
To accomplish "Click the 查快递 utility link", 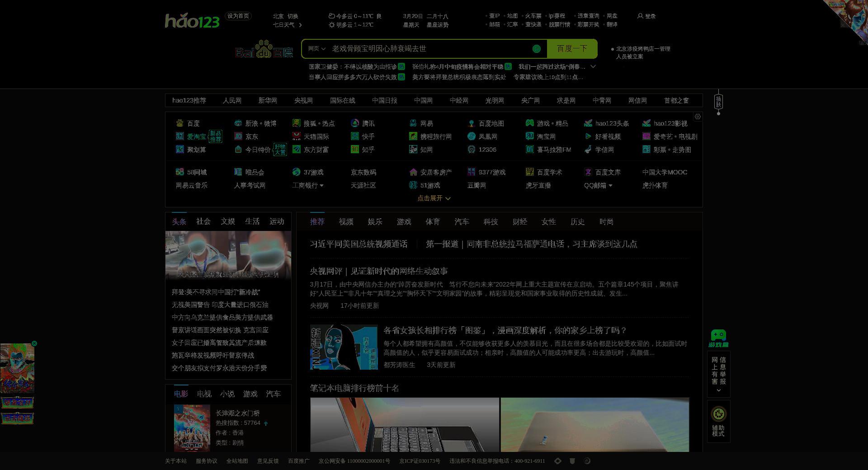I will (x=533, y=24).
